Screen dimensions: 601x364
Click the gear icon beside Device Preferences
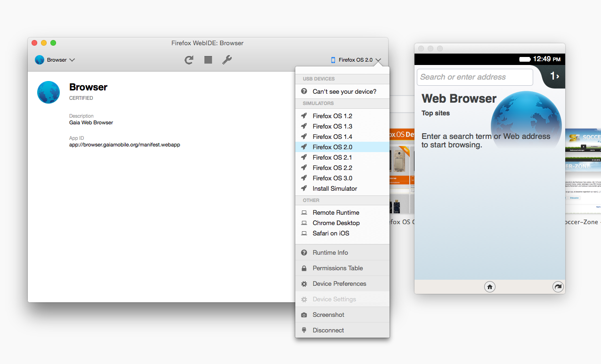click(x=304, y=283)
